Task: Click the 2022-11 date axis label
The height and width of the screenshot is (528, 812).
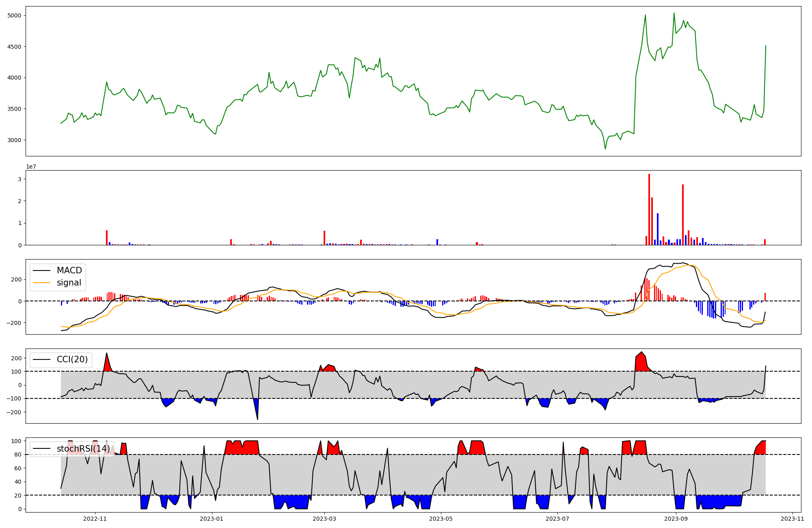Action: point(95,519)
